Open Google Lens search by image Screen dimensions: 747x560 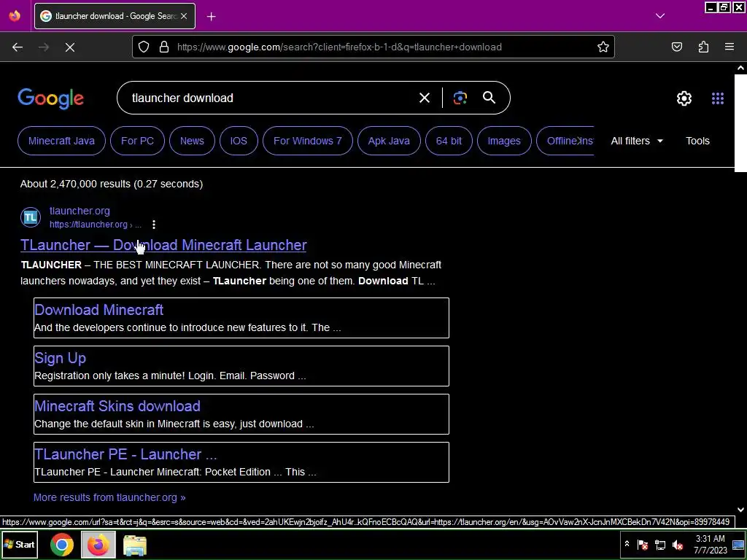coord(460,98)
